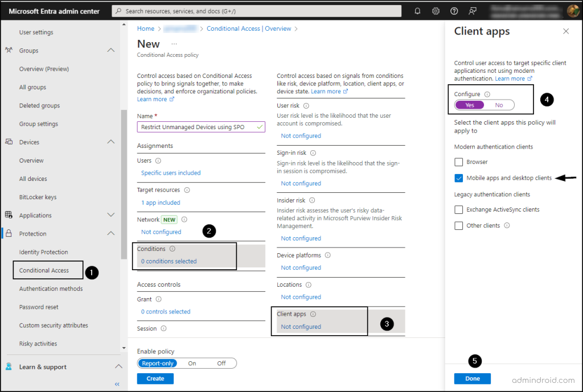
Task: Open the feedback icon in header
Action: (472, 11)
